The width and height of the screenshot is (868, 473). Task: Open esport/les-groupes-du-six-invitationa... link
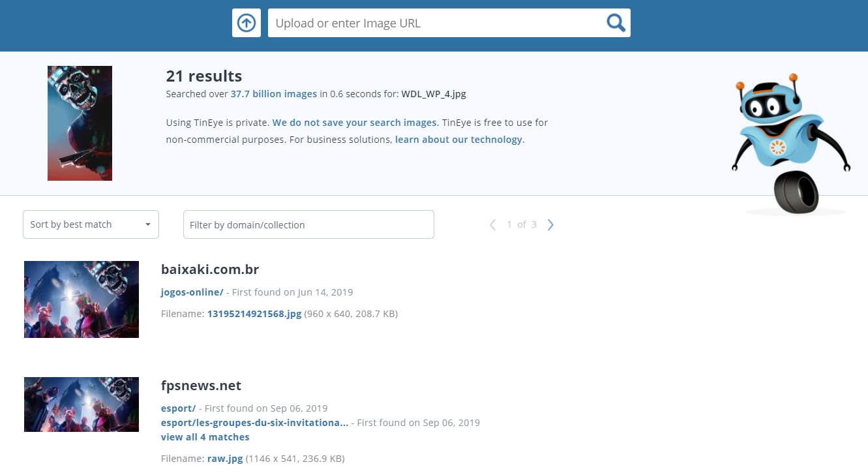(x=255, y=423)
